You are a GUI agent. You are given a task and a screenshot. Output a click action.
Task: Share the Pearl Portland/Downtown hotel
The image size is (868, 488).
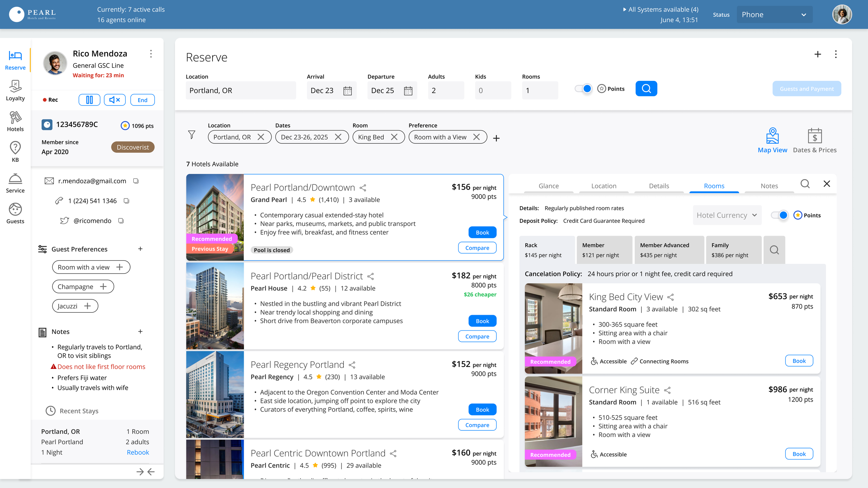click(363, 188)
